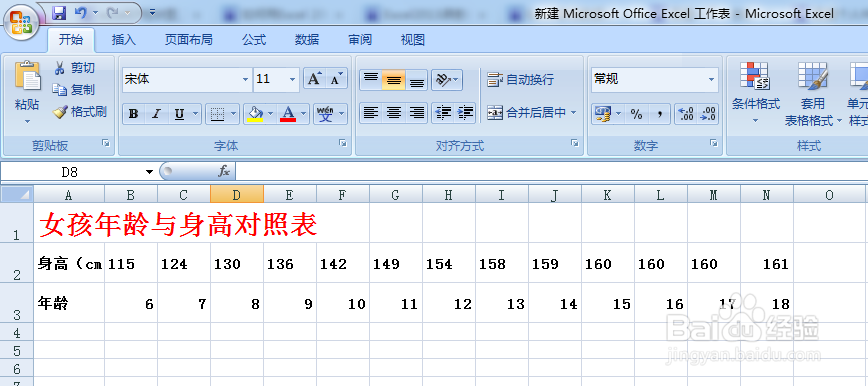Click 合并后居中 merge and center

(x=527, y=112)
